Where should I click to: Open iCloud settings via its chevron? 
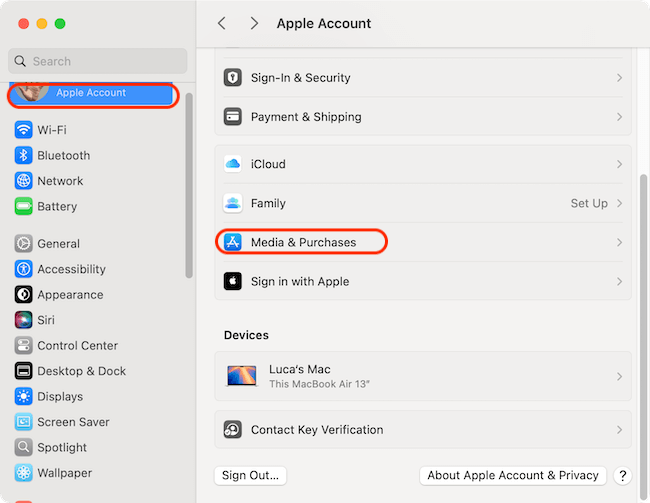[619, 164]
